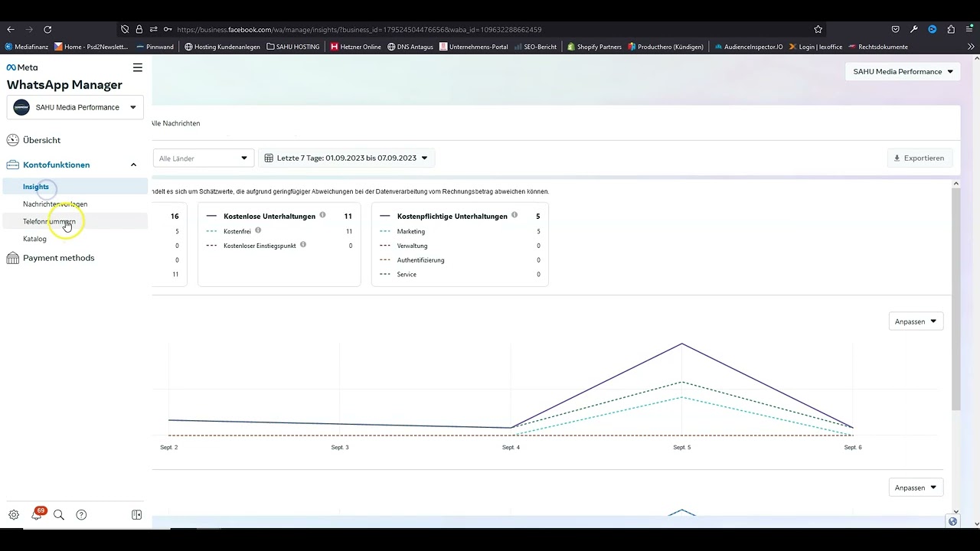Click the browser address bar URL
Viewport: 980px width, 551px height.
[359, 29]
